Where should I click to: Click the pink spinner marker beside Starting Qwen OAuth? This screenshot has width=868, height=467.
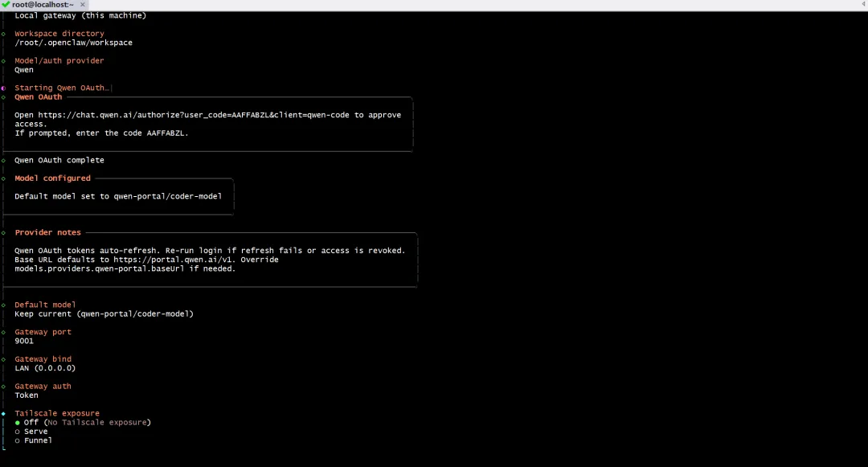[3, 88]
